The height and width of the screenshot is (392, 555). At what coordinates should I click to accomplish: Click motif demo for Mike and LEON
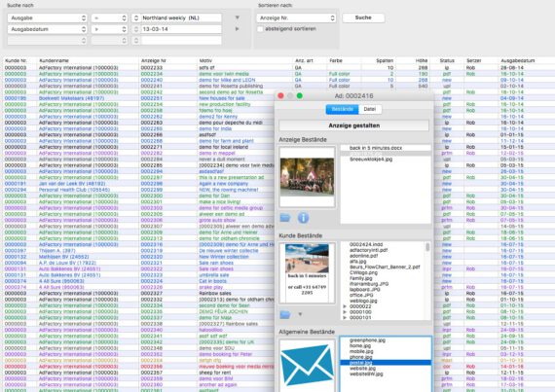(227, 80)
